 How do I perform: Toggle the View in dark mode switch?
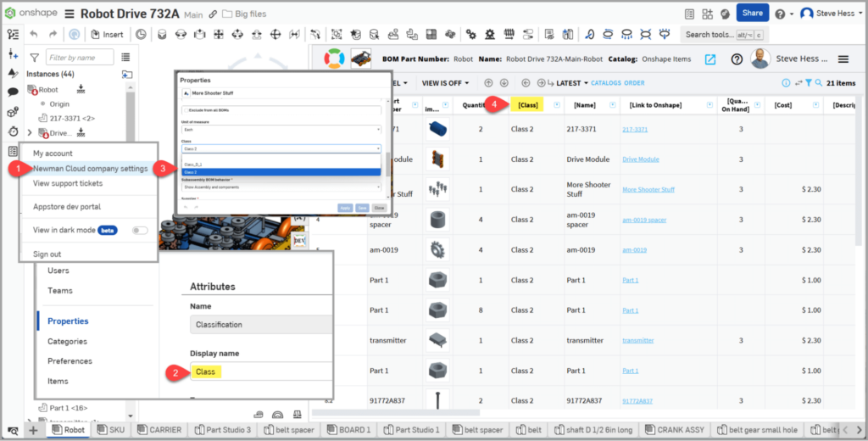pyautogui.click(x=140, y=231)
